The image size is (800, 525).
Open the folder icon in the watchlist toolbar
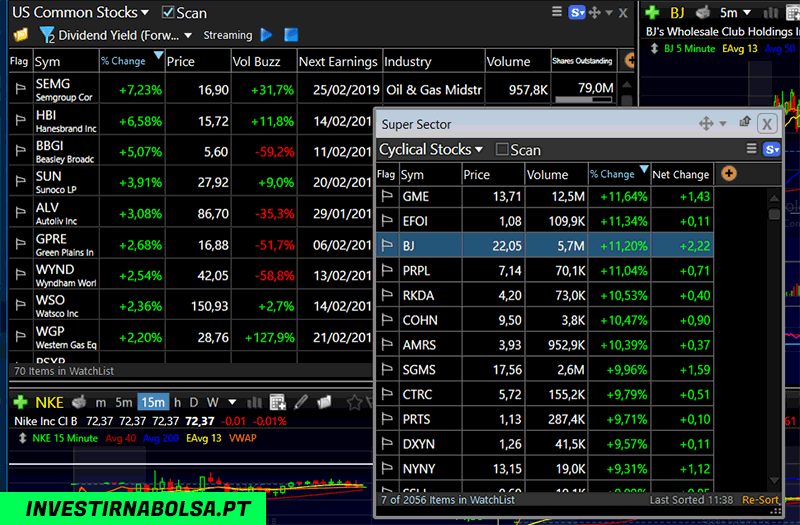[21, 35]
